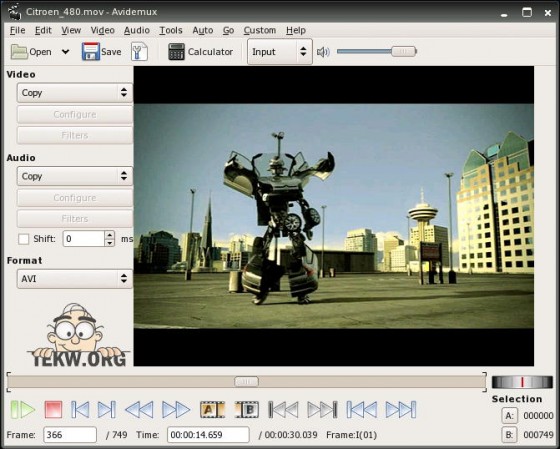The width and height of the screenshot is (560, 449).
Task: Open the Video codec Copy dropdown
Action: (75, 93)
